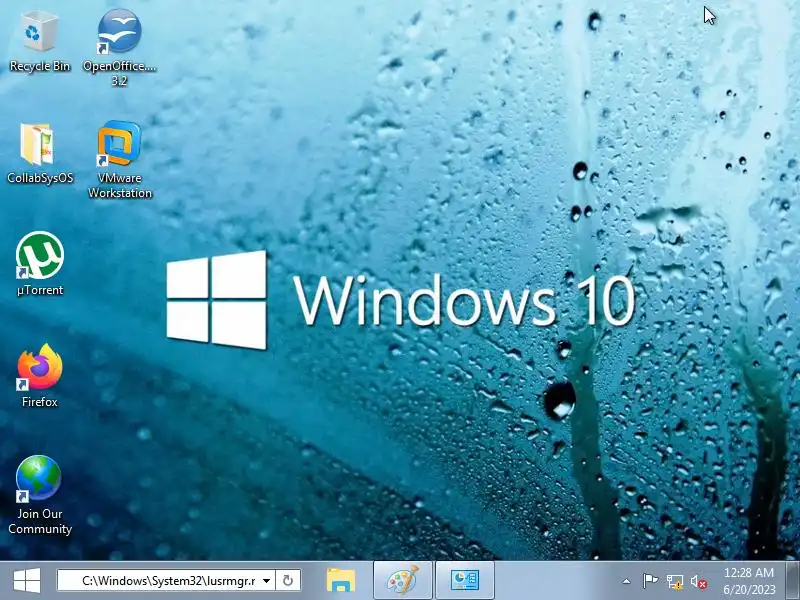Launch the Firefox desktop shortcut
This screenshot has height=600, width=800.
tap(40, 376)
